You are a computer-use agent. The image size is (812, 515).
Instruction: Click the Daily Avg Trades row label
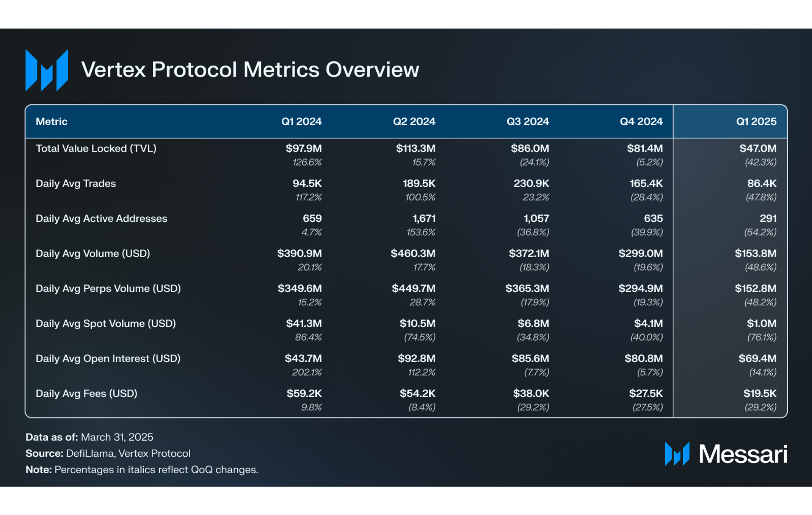tap(76, 183)
